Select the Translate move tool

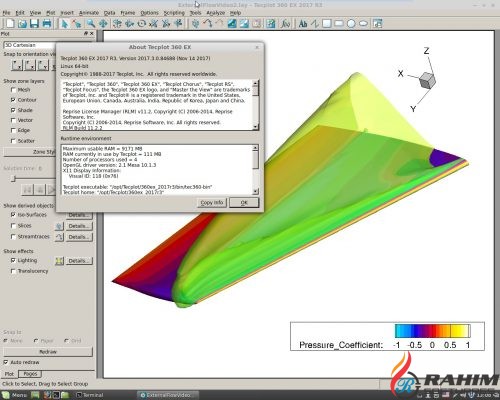[x=103, y=24]
